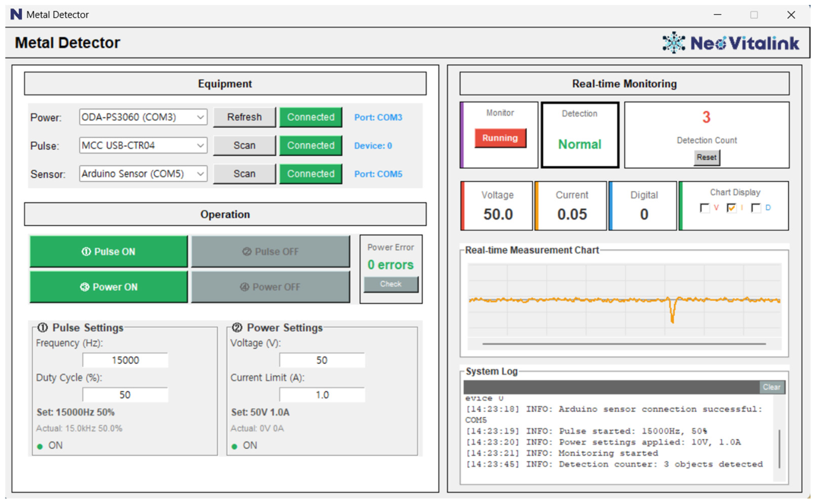Clear the System Log
This screenshot has width=815, height=504.
pyautogui.click(x=771, y=387)
